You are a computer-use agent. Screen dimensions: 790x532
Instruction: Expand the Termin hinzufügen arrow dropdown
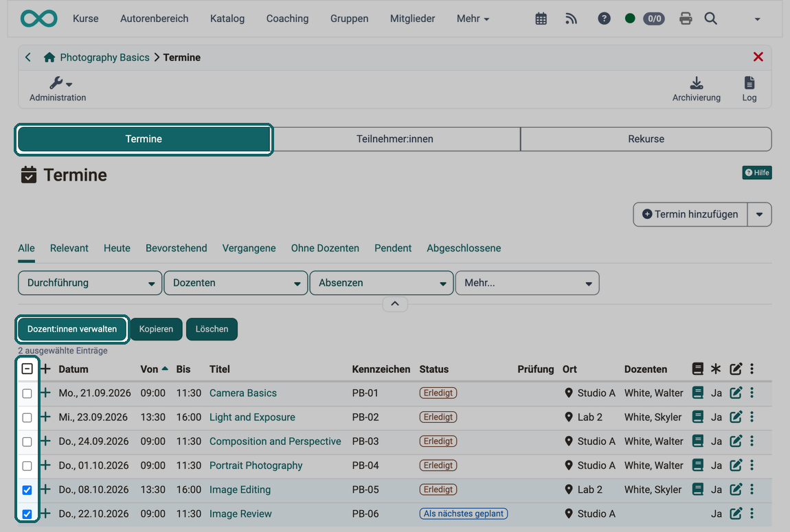(x=759, y=214)
